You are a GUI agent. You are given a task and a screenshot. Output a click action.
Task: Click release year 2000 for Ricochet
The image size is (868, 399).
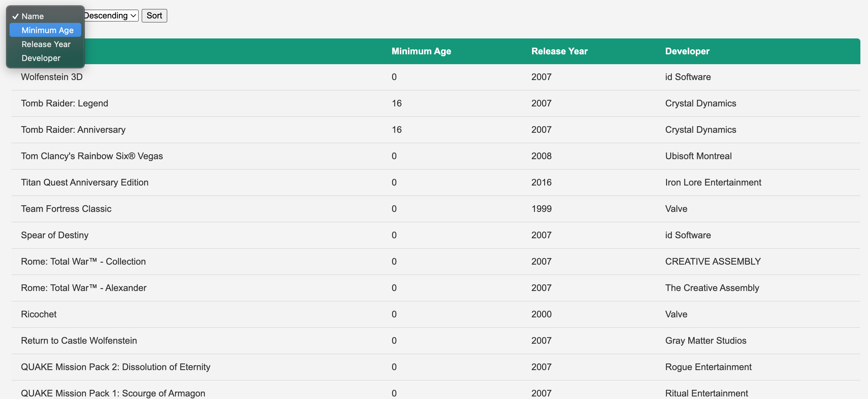coord(541,314)
